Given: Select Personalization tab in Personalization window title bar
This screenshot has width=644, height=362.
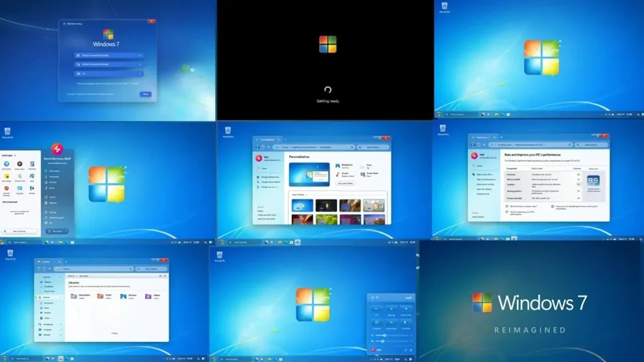Looking at the screenshot, I should click(x=267, y=140).
